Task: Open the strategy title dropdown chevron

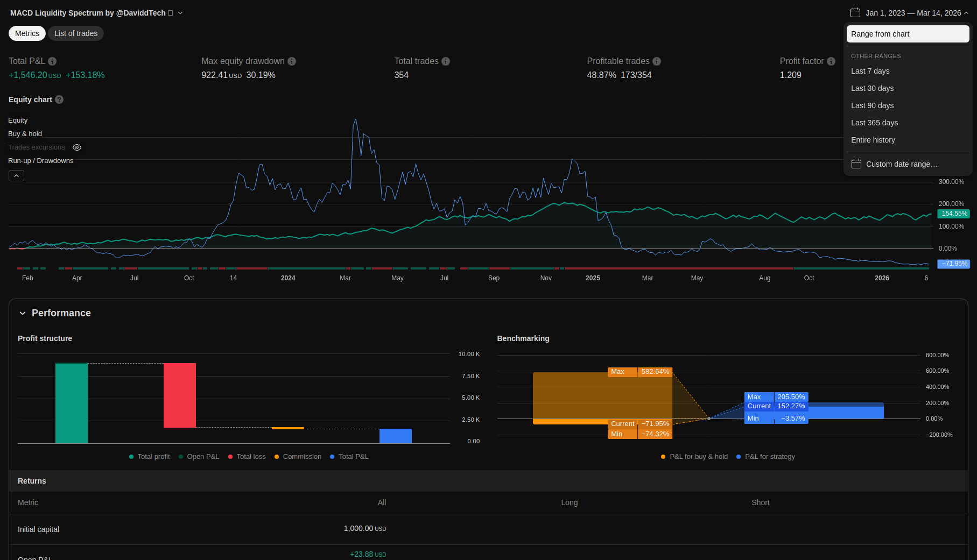Action: pyautogui.click(x=180, y=13)
